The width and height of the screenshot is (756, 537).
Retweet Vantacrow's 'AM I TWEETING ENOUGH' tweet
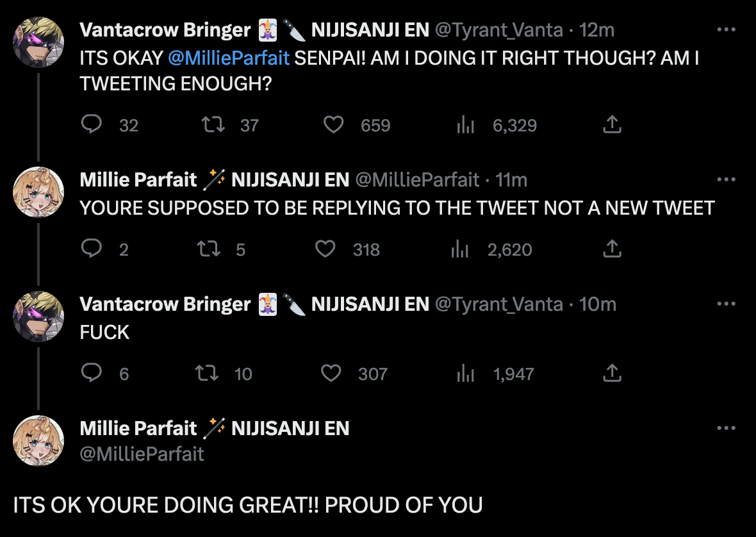click(213, 124)
